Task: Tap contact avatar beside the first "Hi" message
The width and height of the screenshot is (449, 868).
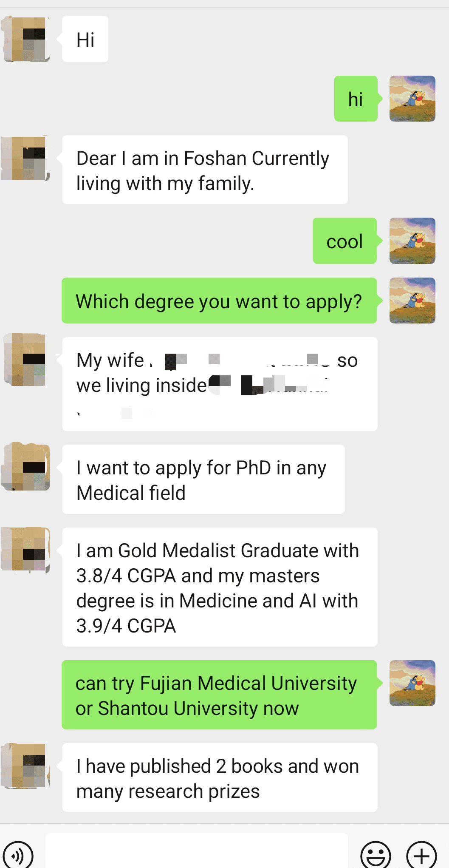Action: (26, 39)
